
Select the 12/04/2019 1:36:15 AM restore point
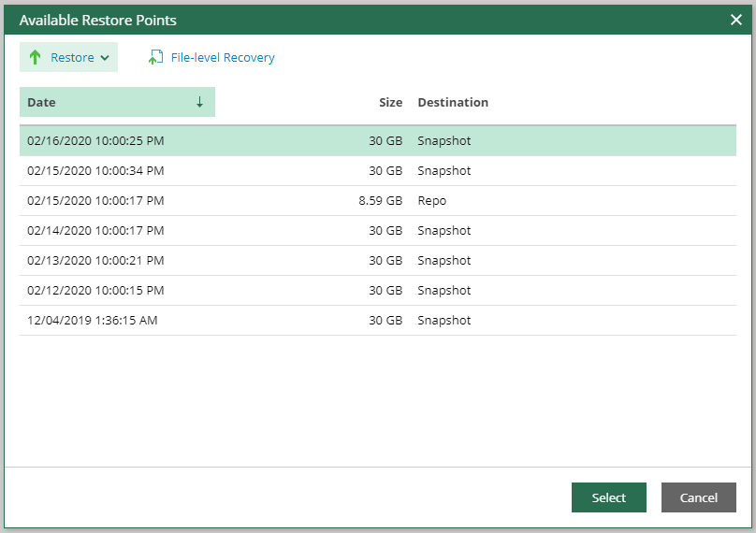377,320
